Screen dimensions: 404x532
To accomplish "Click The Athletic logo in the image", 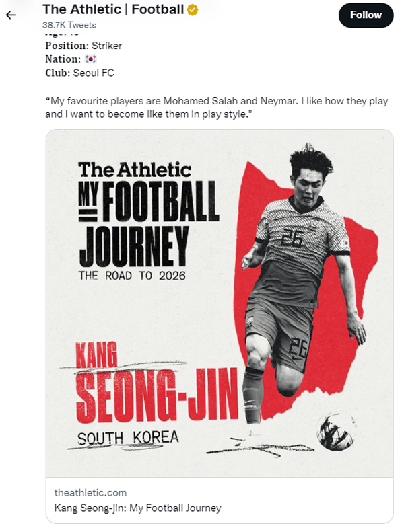I will coord(135,169).
